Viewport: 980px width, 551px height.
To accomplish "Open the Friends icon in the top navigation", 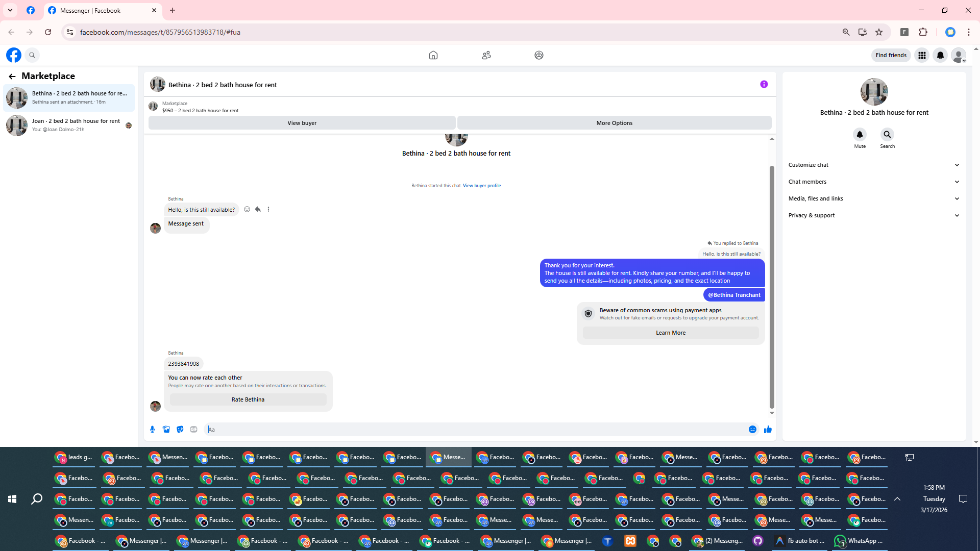I will [x=486, y=55].
